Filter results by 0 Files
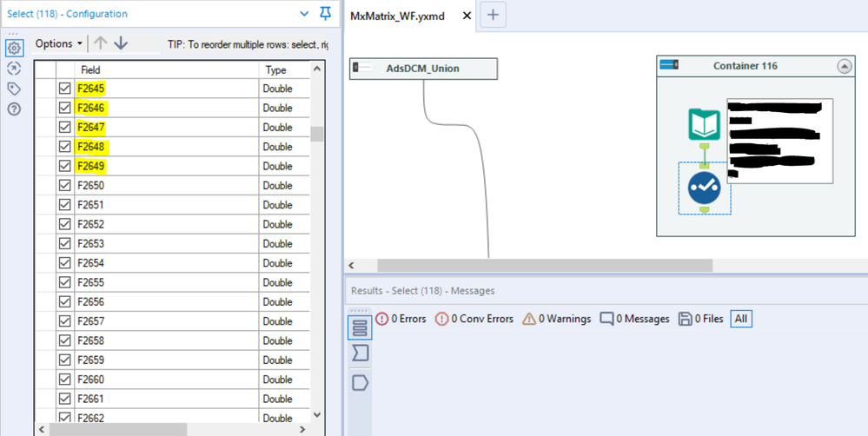This screenshot has width=868, height=436. (x=700, y=319)
